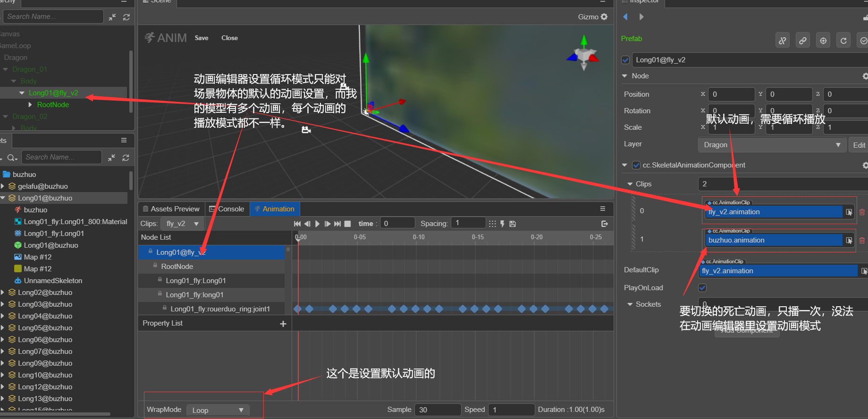This screenshot has width=868, height=419.
Task: Go forward in Inspector history
Action: coord(641,17)
